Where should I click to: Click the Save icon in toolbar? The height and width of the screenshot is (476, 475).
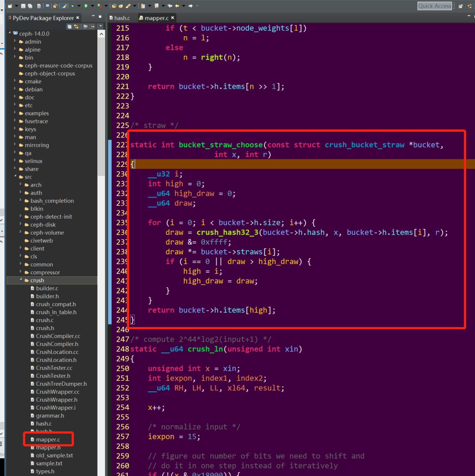(23, 6)
